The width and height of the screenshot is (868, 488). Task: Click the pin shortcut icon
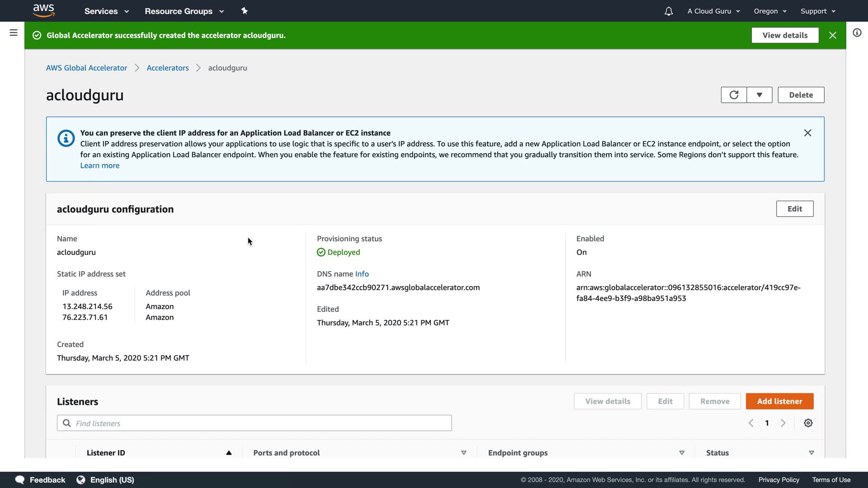tap(245, 11)
